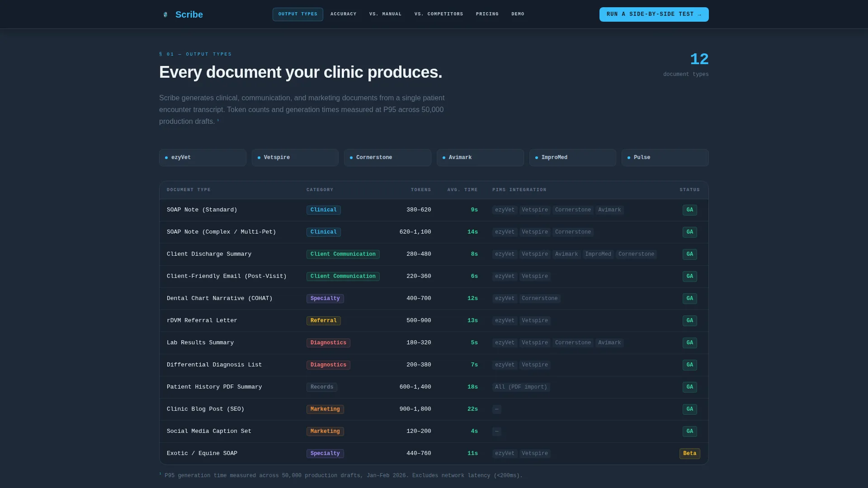Open the Demo nav item
868x488 pixels.
pos(518,14)
